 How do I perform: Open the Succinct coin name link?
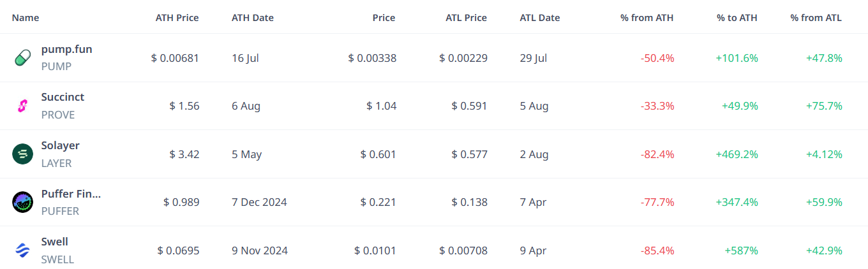coord(63,97)
